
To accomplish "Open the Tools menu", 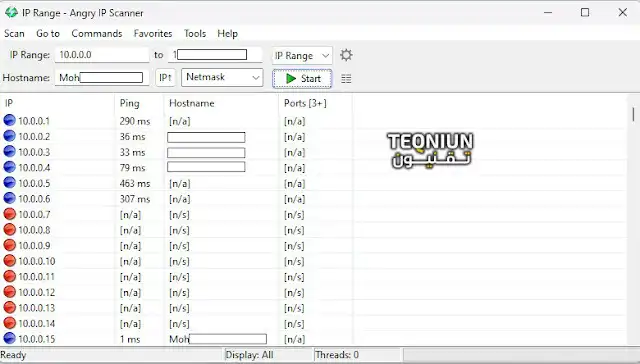I will 195,33.
